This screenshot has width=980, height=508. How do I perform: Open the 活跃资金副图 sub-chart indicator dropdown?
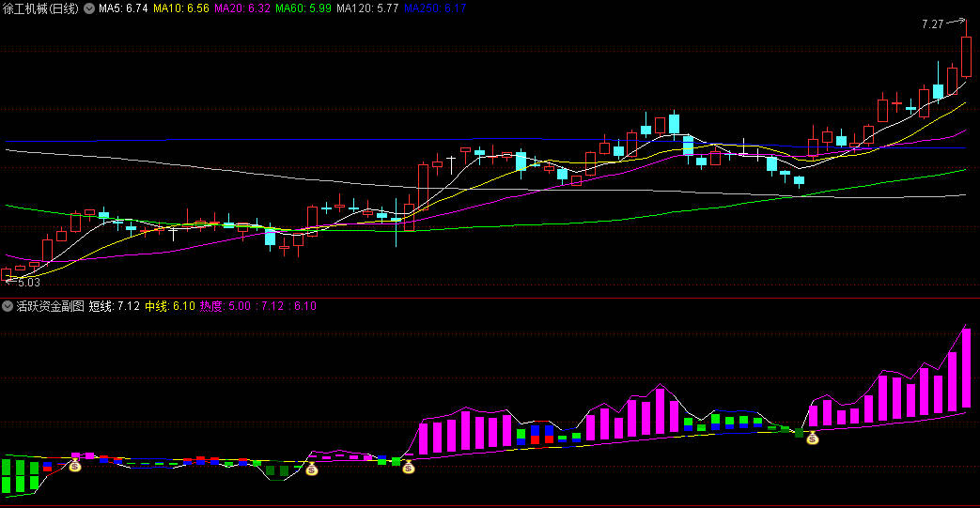7,306
